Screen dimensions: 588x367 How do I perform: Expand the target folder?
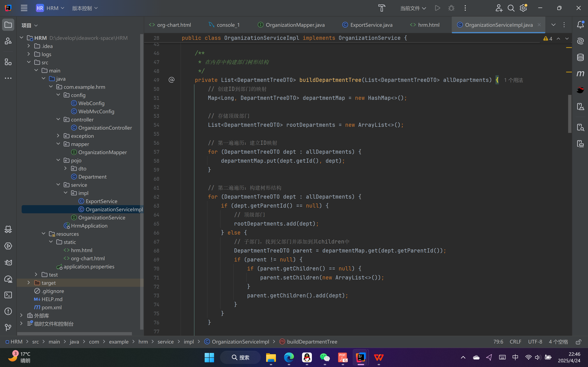pyautogui.click(x=29, y=283)
